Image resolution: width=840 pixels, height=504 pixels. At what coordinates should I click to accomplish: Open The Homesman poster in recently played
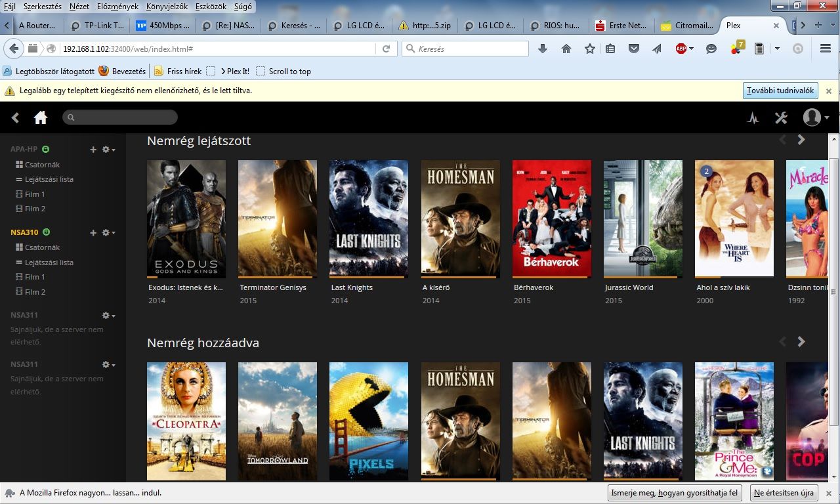point(461,219)
